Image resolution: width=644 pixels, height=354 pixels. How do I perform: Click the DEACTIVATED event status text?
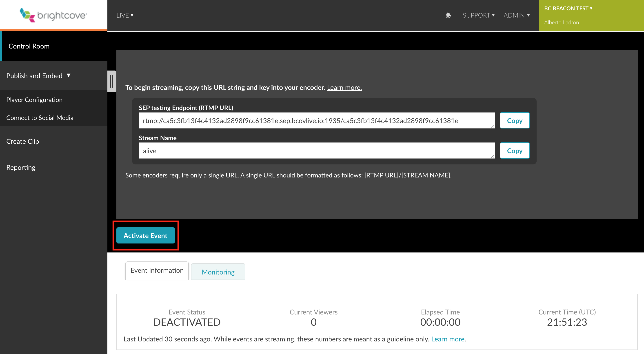pos(187,322)
